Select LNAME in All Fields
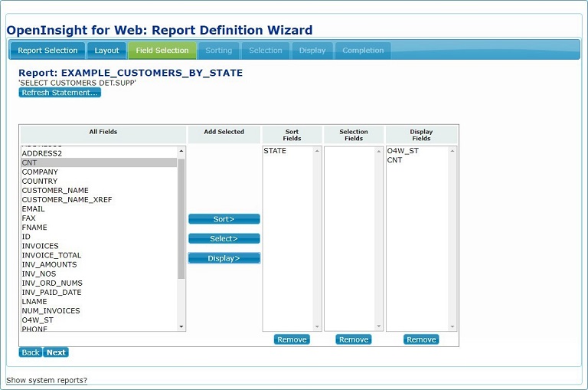Screen dimensions: 588x390 tap(99, 302)
